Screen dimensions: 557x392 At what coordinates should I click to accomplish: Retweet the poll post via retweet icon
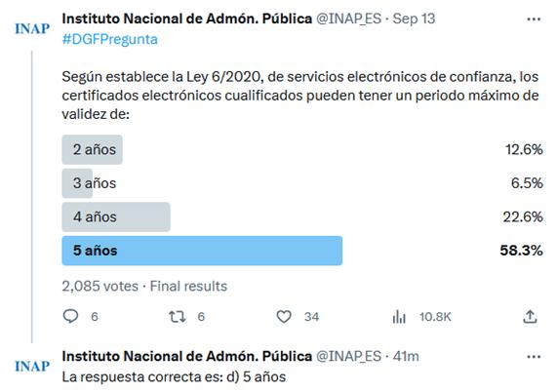pos(177,316)
